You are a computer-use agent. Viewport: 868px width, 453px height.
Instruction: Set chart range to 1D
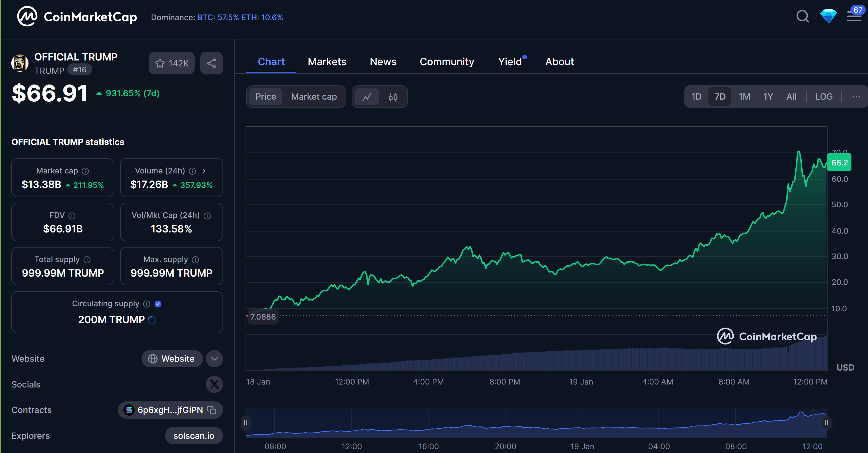click(696, 97)
